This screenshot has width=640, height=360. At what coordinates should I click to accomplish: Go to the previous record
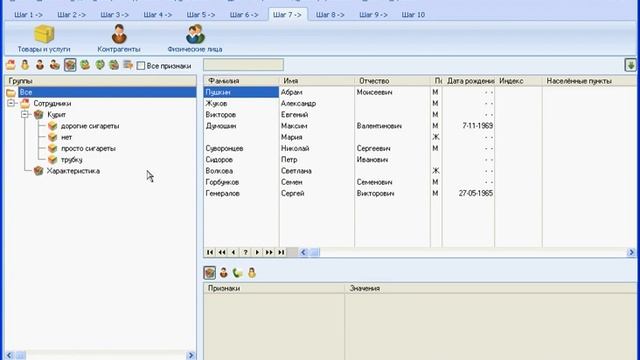click(233, 252)
